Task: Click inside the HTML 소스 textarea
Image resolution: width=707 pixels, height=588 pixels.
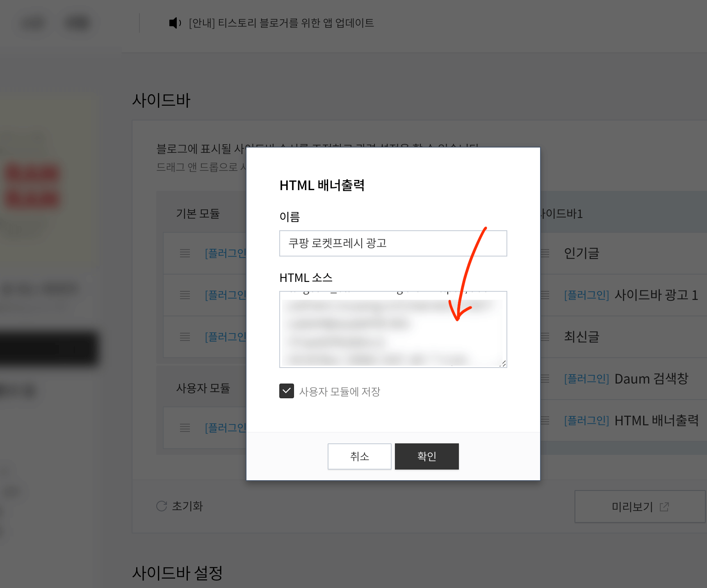Action: click(393, 329)
